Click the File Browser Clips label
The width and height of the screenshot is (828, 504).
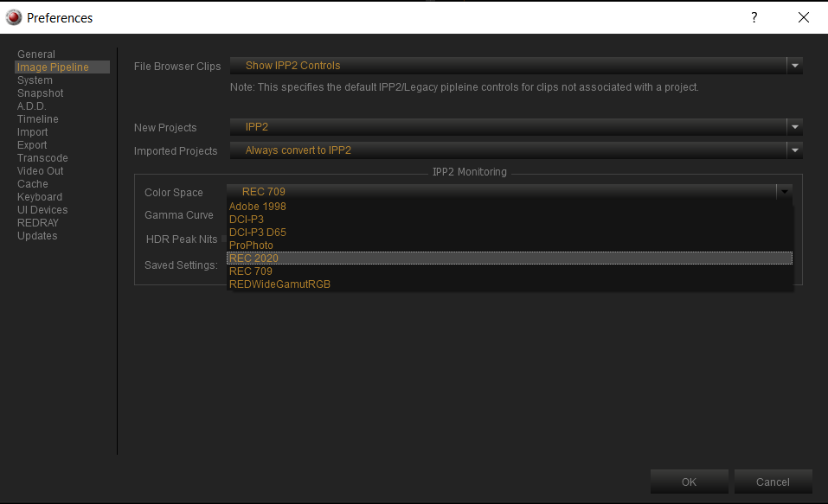pos(177,66)
